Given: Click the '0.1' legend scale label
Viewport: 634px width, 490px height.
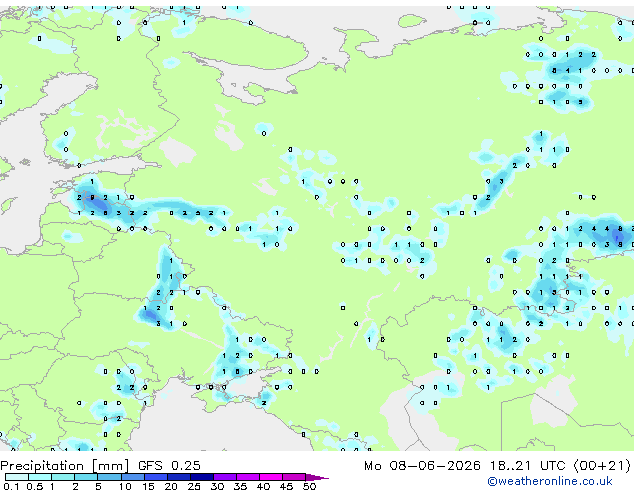Looking at the screenshot, I should (x=11, y=486).
